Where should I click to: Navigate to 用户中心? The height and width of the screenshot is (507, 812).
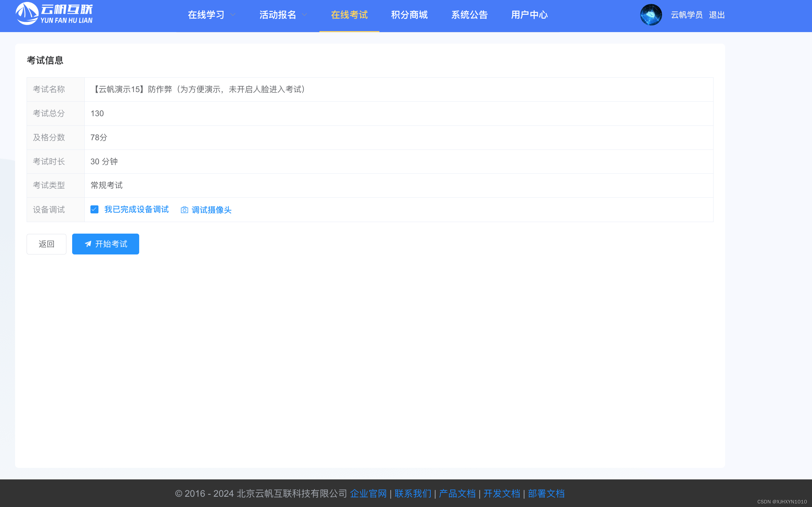529,15
